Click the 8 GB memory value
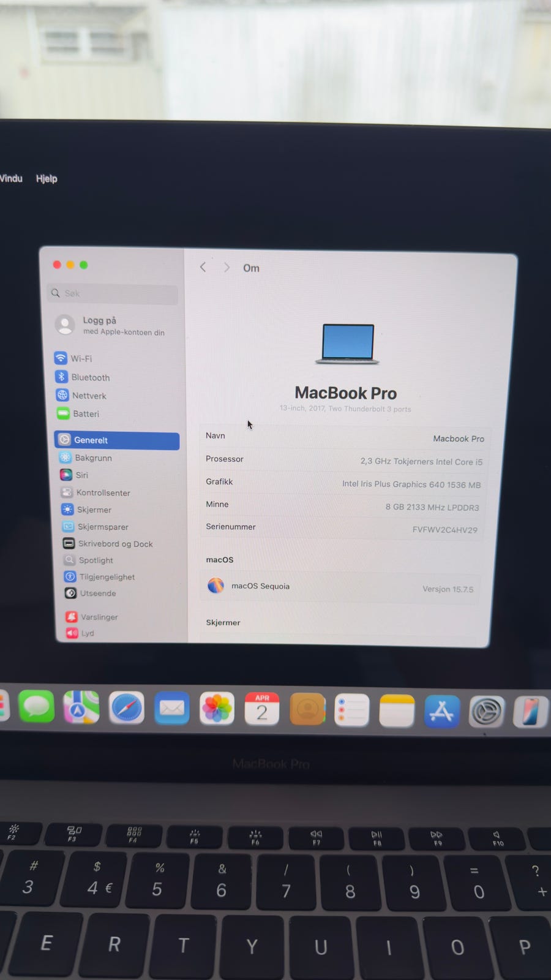 pyautogui.click(x=432, y=507)
